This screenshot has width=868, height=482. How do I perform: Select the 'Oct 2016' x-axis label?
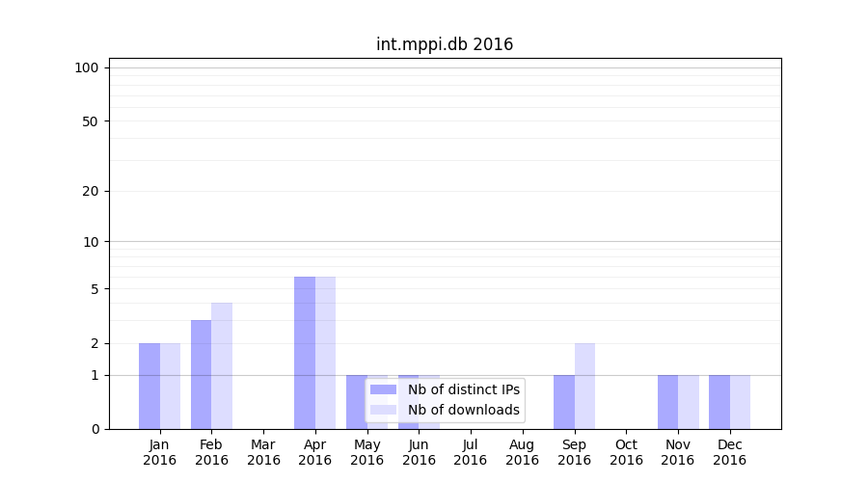tap(626, 452)
